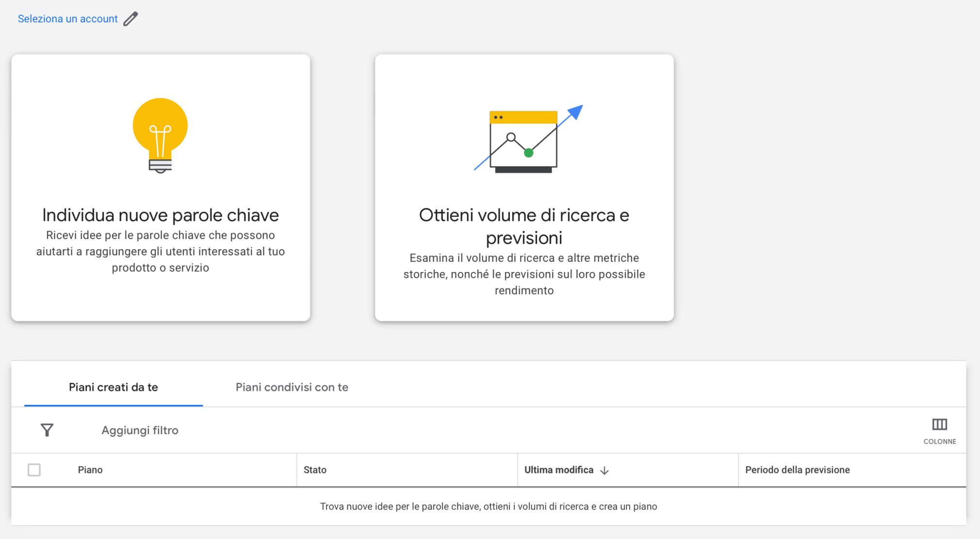
Task: Sort by Ultima modifica column header
Action: (x=559, y=470)
